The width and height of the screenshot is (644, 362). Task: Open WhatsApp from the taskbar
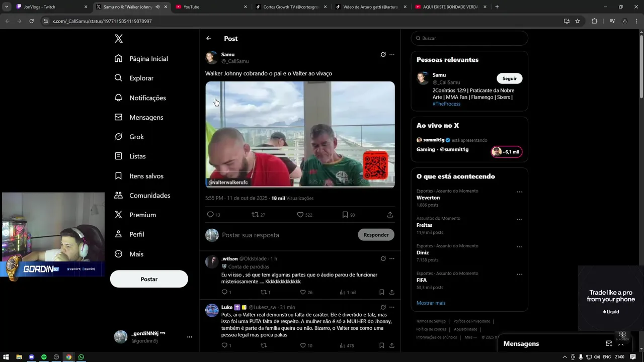(x=81, y=357)
